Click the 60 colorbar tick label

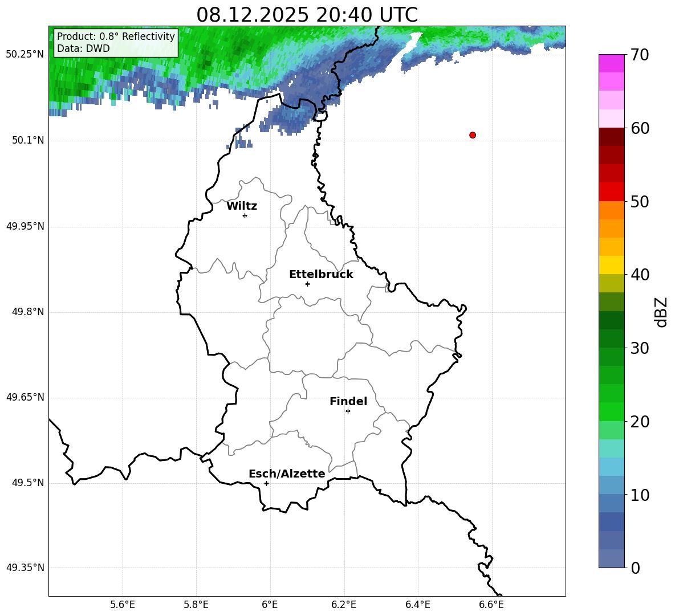tap(640, 128)
